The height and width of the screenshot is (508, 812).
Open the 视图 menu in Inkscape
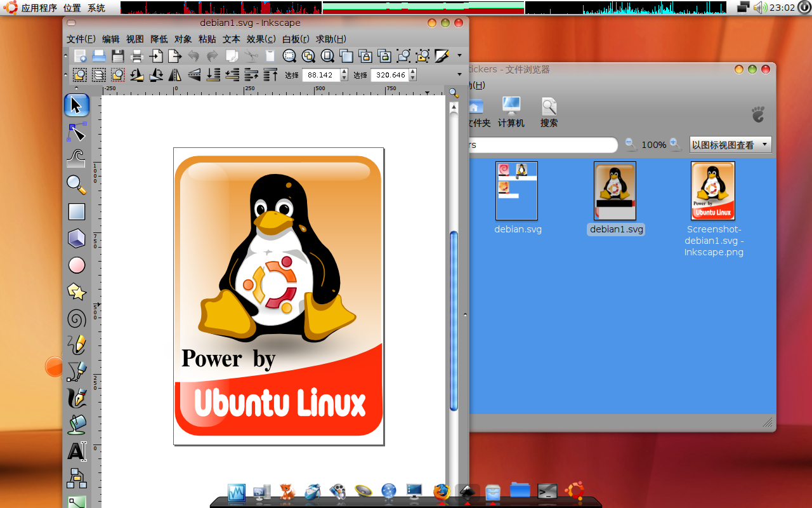[135, 39]
